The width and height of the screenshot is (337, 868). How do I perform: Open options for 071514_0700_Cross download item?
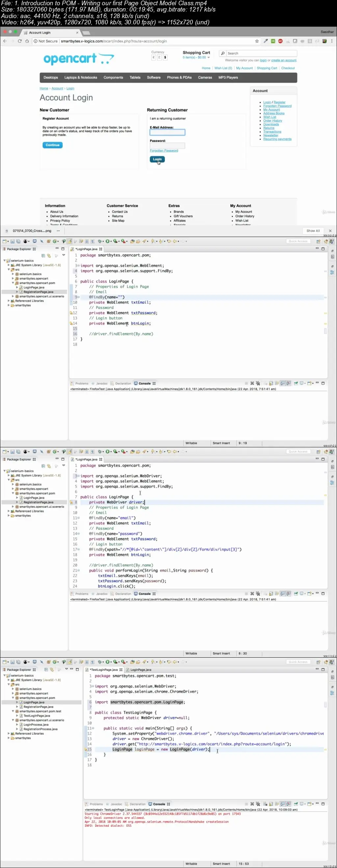tap(58, 231)
